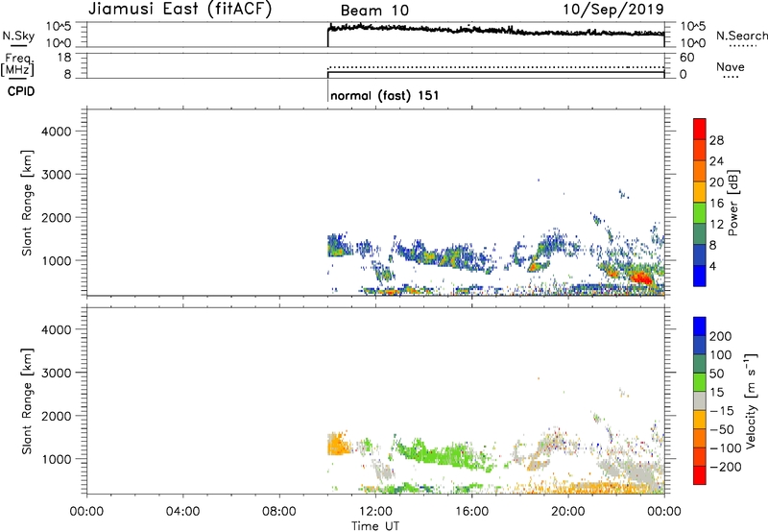Pick the red bottom segment of velocity colorbar
This screenshot has height=532, width=768.
coord(700,475)
